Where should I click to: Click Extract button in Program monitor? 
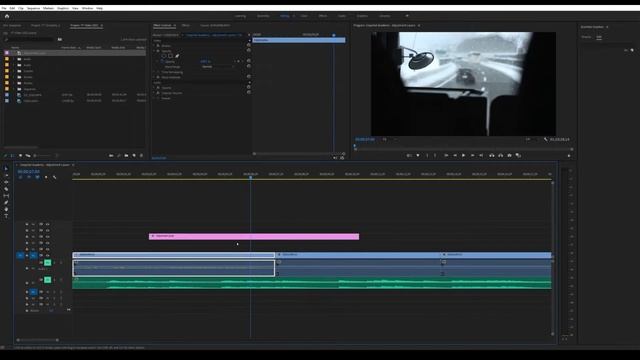point(501,156)
